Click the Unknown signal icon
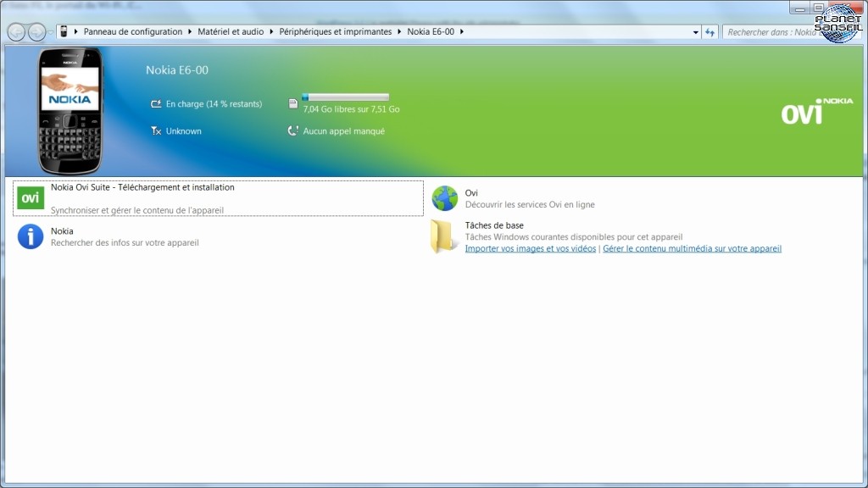868x488 pixels. tap(156, 131)
